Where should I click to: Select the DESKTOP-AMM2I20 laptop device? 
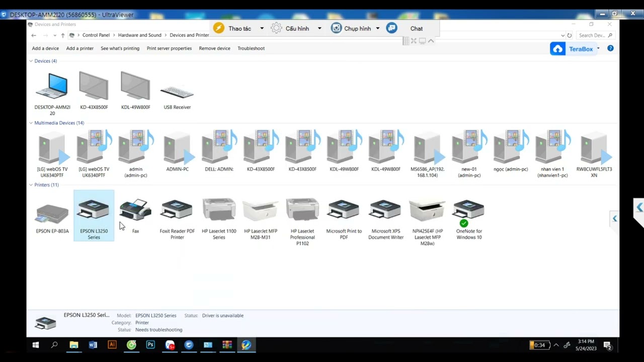(x=52, y=93)
